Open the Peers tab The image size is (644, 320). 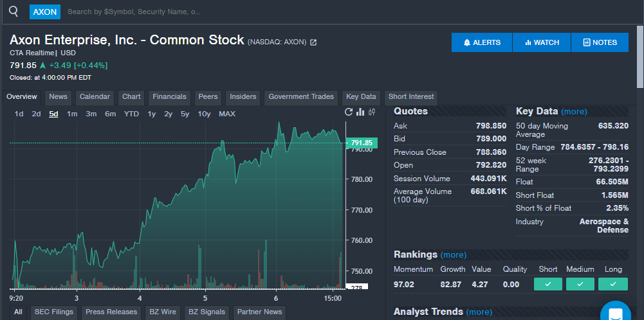tap(208, 97)
